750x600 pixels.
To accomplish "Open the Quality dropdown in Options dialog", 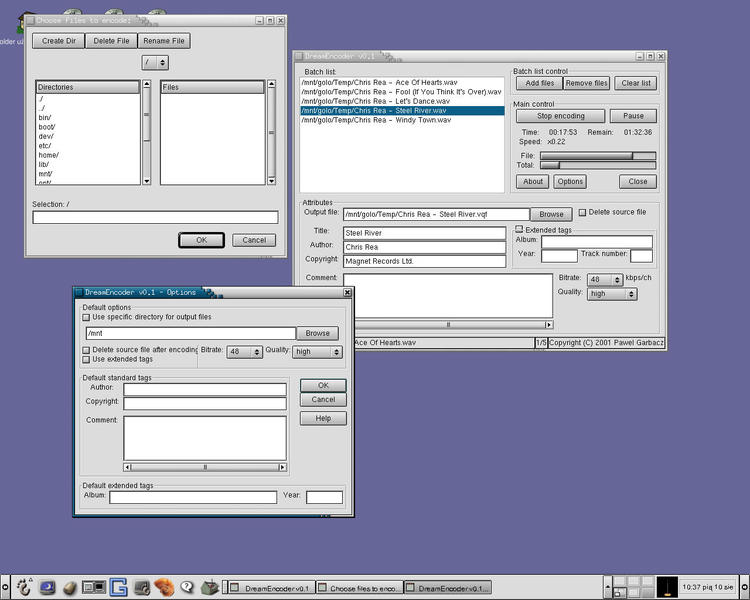I will coord(317,352).
